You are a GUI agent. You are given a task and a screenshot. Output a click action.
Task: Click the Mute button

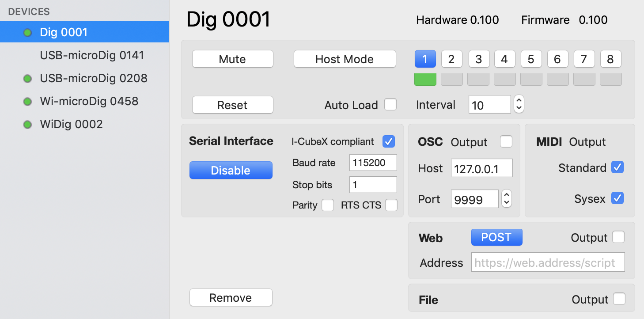(x=233, y=59)
